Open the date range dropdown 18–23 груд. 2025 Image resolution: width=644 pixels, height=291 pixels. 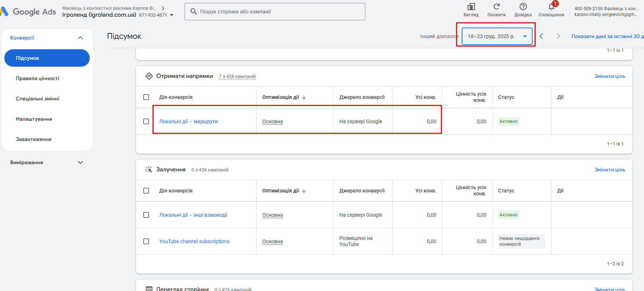(x=497, y=36)
